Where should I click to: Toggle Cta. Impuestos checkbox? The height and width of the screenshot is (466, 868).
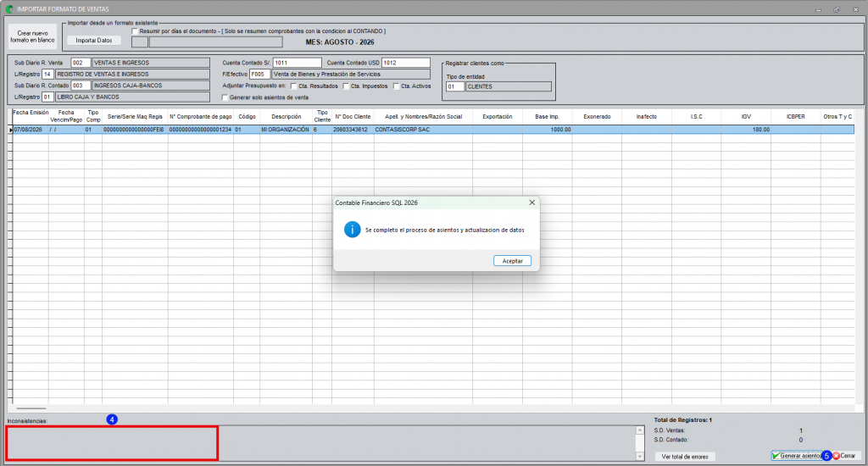click(346, 86)
